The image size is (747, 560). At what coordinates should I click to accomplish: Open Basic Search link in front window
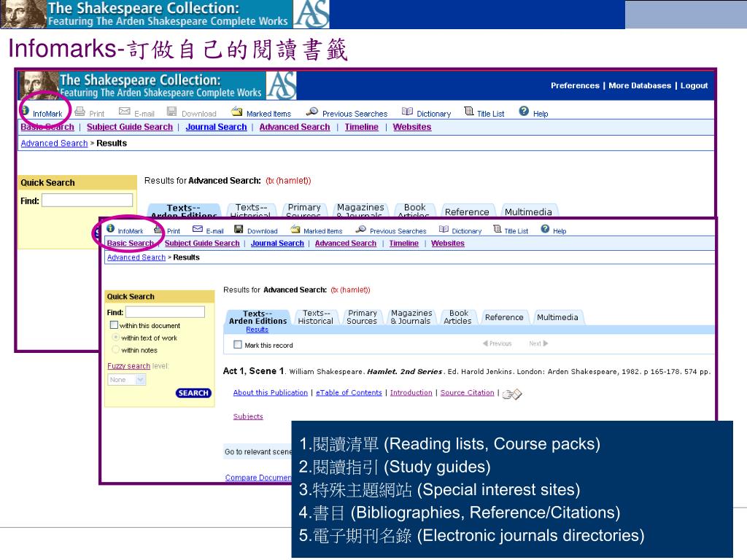[130, 243]
